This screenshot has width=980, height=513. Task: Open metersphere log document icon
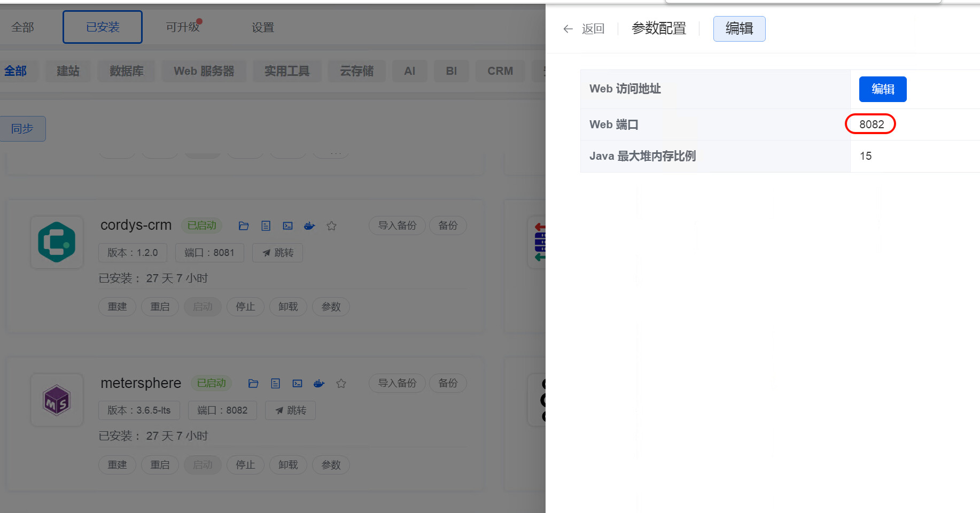pos(275,384)
